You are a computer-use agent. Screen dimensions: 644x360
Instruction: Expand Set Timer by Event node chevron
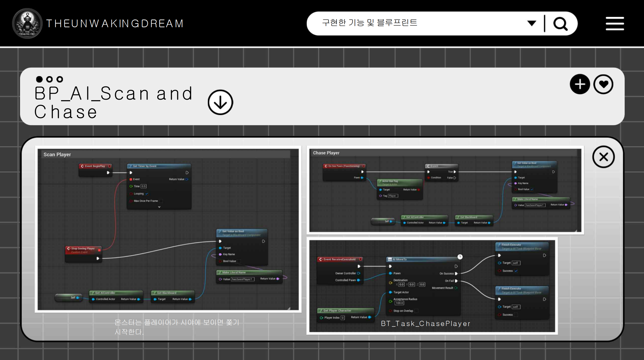pyautogui.click(x=159, y=207)
